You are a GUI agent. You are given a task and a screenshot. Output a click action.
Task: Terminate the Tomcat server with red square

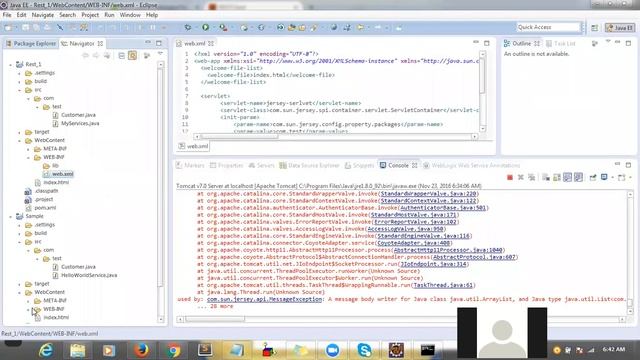pos(509,177)
